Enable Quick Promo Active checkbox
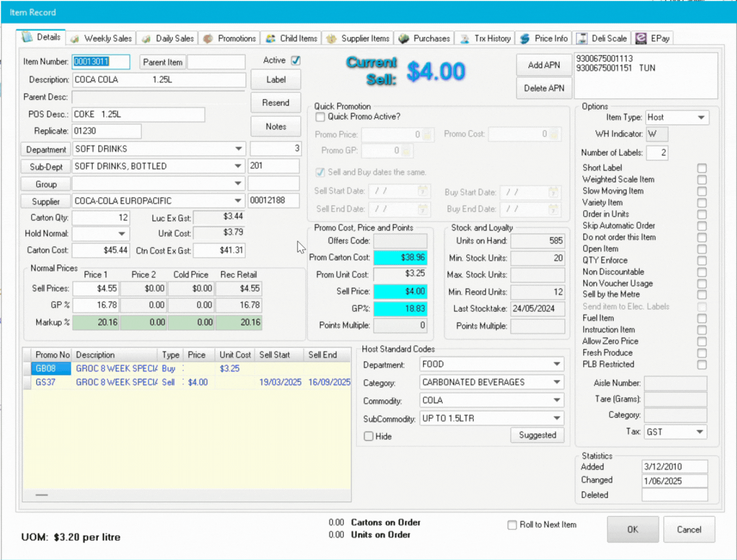Image resolution: width=737 pixels, height=560 pixels. click(x=320, y=116)
